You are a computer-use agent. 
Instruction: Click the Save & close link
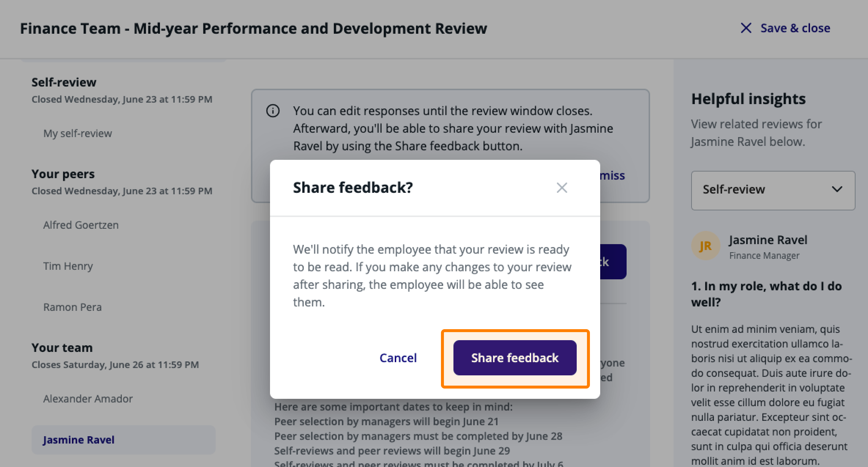click(x=795, y=28)
